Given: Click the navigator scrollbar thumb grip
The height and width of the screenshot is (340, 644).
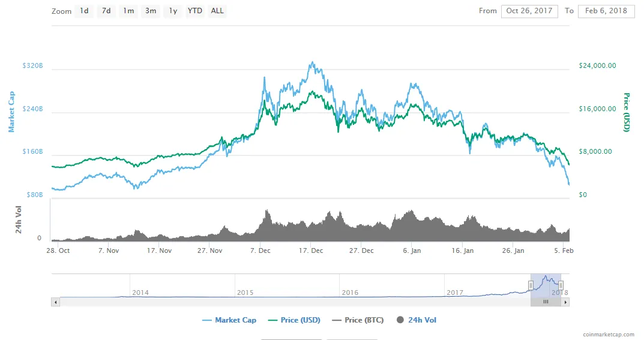Looking at the screenshot, I should 546,302.
